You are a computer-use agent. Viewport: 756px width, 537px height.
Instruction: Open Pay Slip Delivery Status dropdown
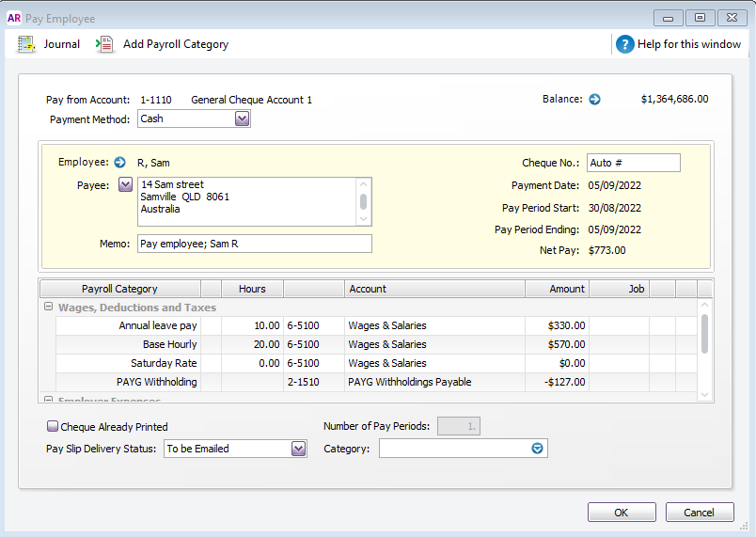tap(298, 449)
